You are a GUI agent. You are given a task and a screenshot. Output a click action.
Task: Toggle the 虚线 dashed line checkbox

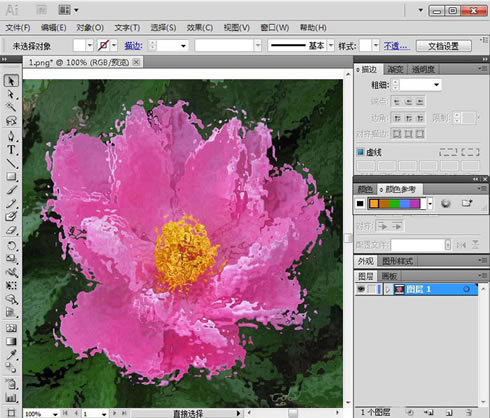(360, 152)
